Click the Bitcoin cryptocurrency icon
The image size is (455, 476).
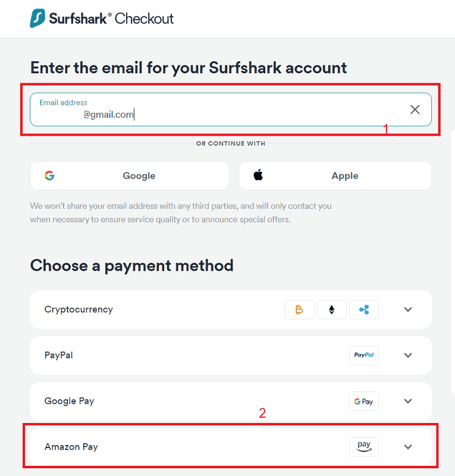tap(300, 309)
